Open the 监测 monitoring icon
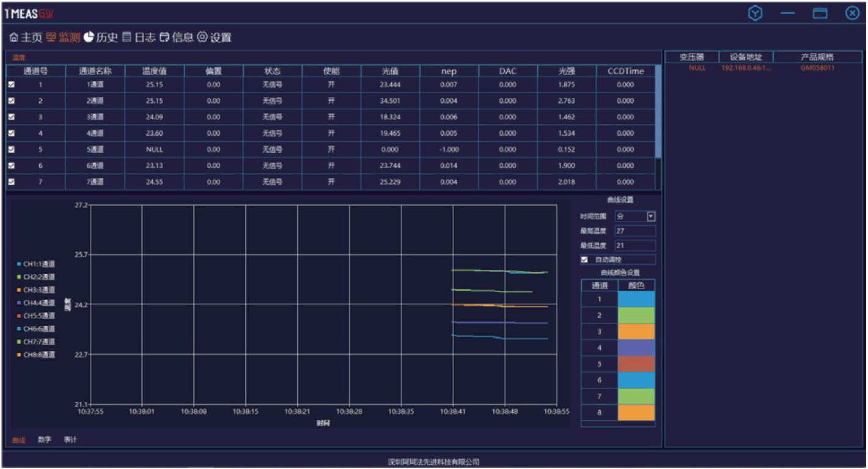The height and width of the screenshot is (469, 868). (51, 37)
